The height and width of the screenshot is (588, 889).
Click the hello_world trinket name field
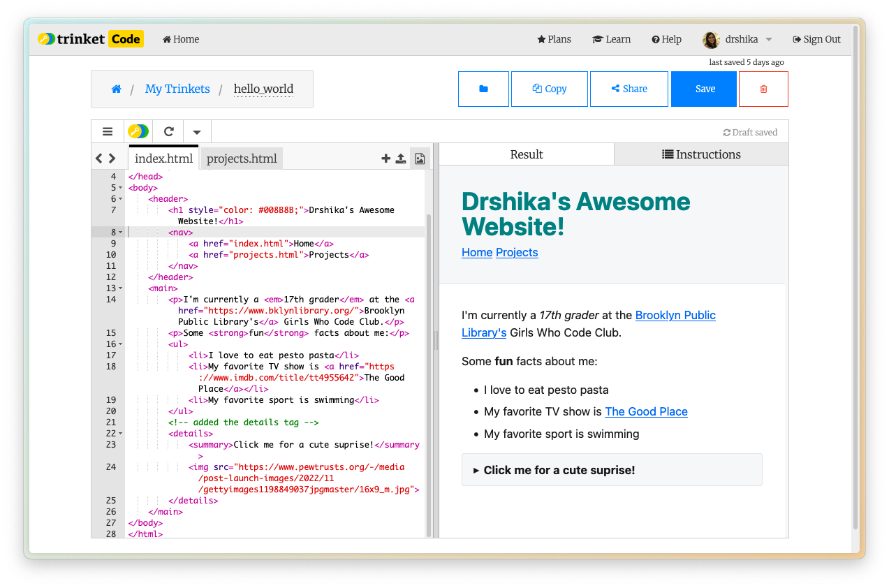coord(263,89)
